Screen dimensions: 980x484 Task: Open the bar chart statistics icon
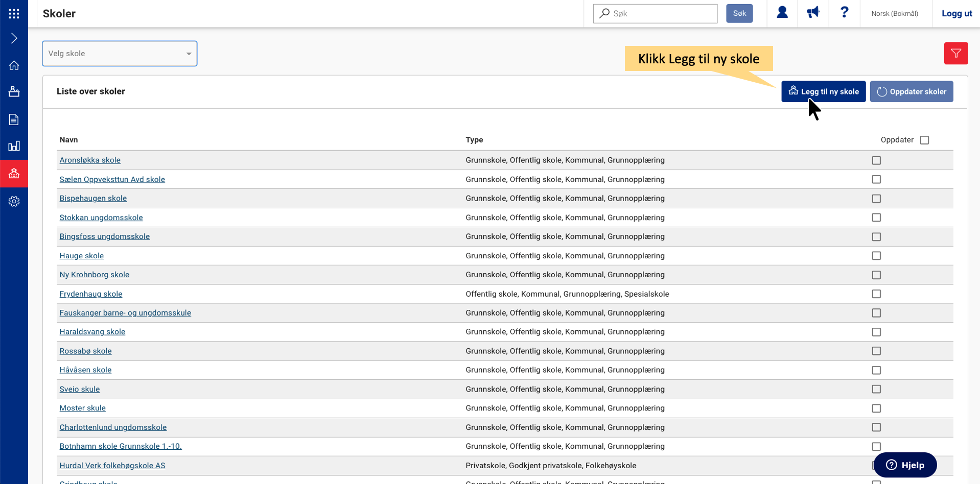(14, 147)
